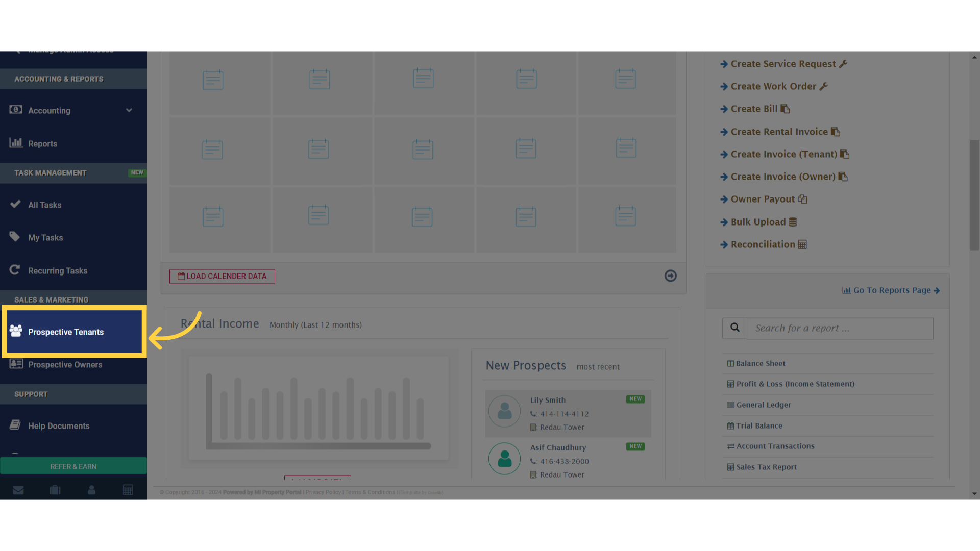
Task: Click the calculator icon in bottom sidebar bar
Action: 128,490
